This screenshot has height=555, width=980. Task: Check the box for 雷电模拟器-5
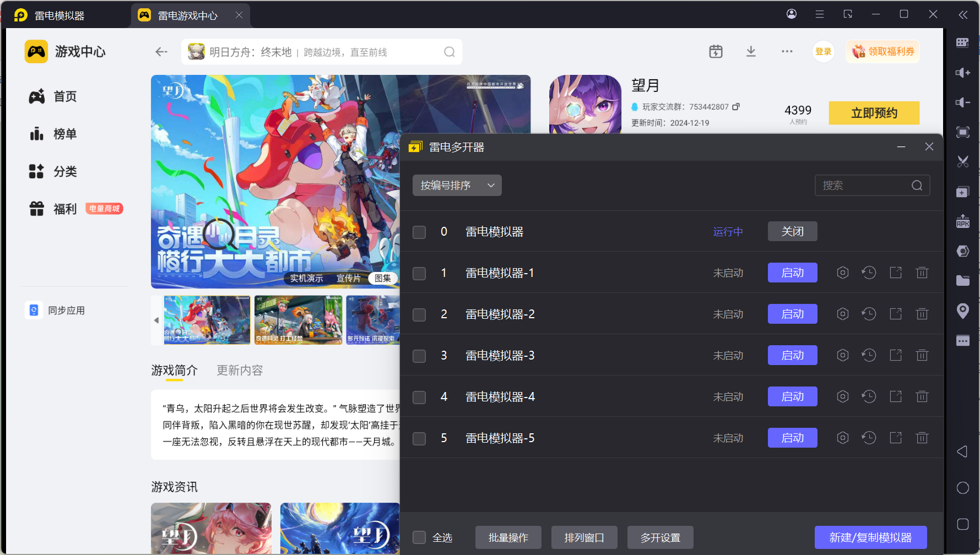pos(419,438)
